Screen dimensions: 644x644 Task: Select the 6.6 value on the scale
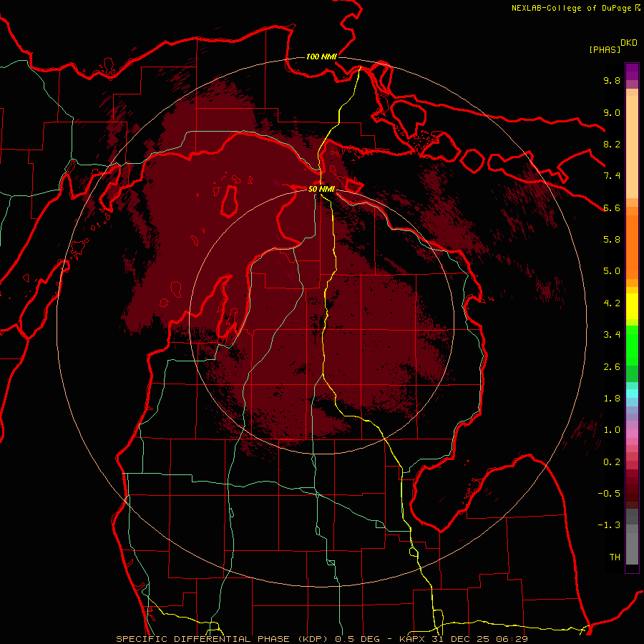[x=612, y=208]
